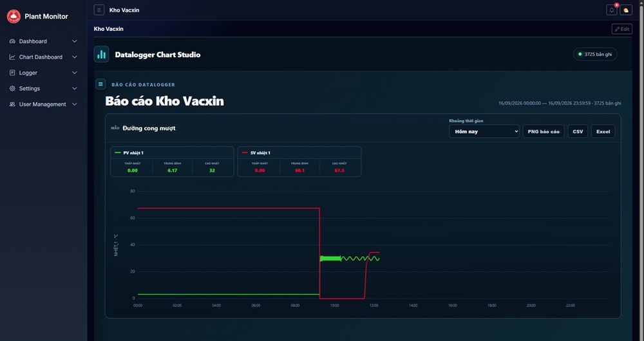Screen dimensions: 644x341
Task: Click the green PV nhiệt 1 legend swatch
Action: coord(118,152)
